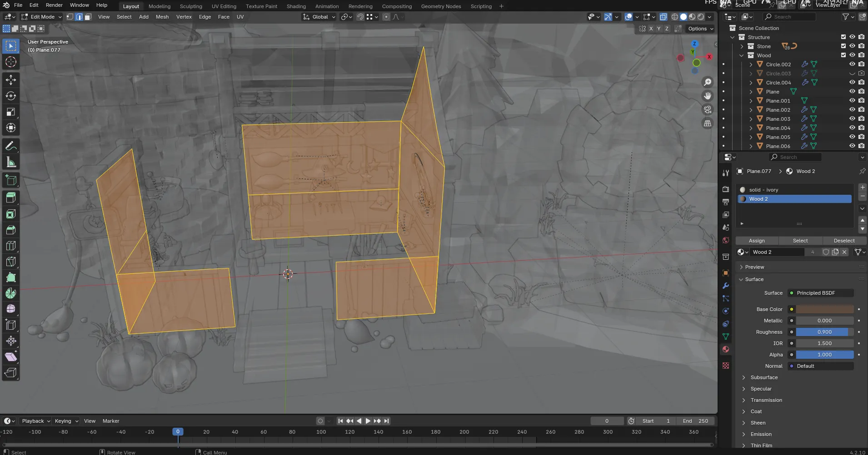Uncheck Structure collection checkbox
868x455 pixels.
(843, 37)
